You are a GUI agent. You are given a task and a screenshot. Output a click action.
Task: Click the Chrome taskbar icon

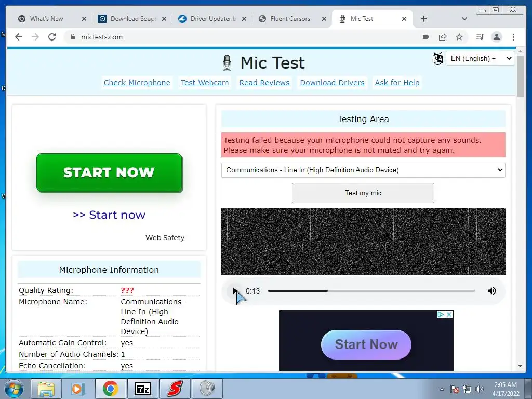tap(110, 389)
